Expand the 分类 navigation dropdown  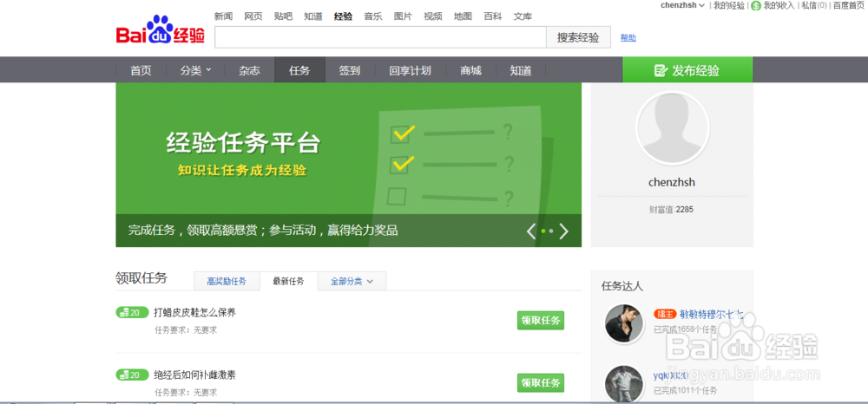coord(195,70)
